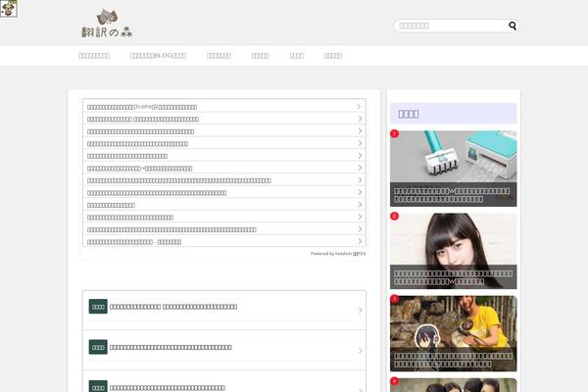Open the nav menu item containing BLOG
This screenshot has height=392, width=588.
(x=158, y=56)
